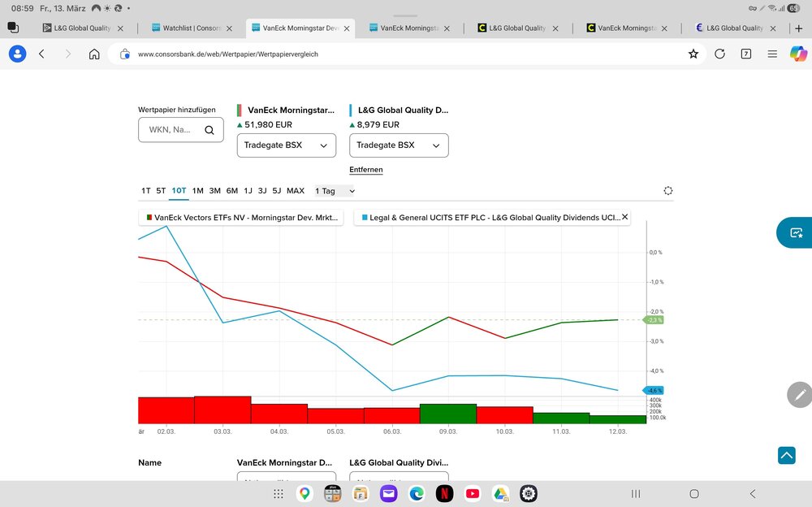
Task: Select the 3M time range
Action: tap(215, 191)
